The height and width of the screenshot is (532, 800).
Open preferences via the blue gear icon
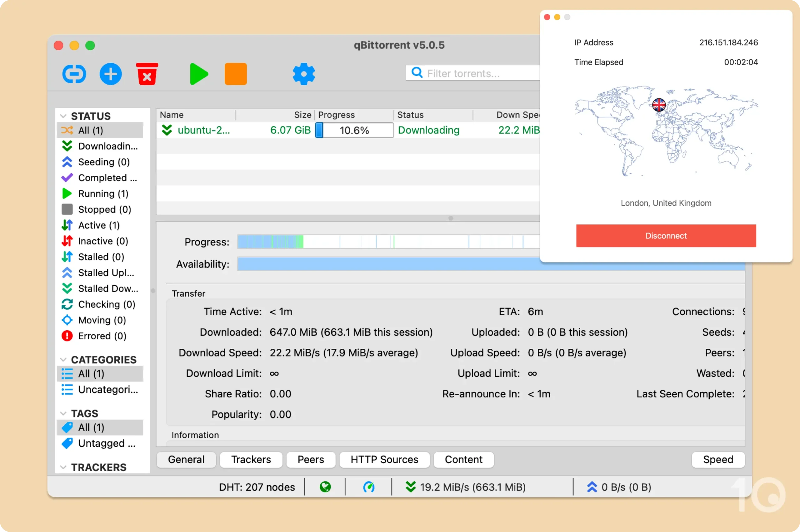pyautogui.click(x=303, y=74)
